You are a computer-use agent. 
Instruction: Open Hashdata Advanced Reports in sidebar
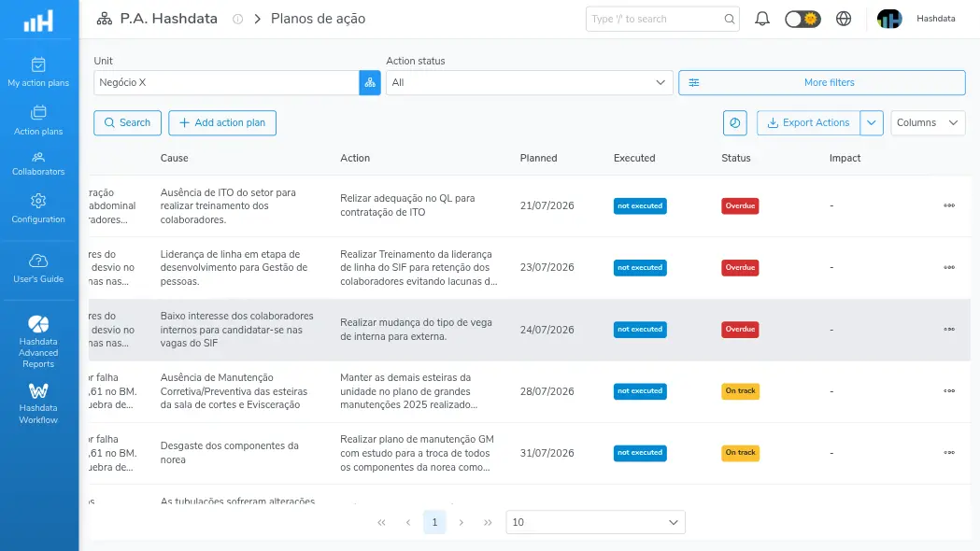point(38,341)
